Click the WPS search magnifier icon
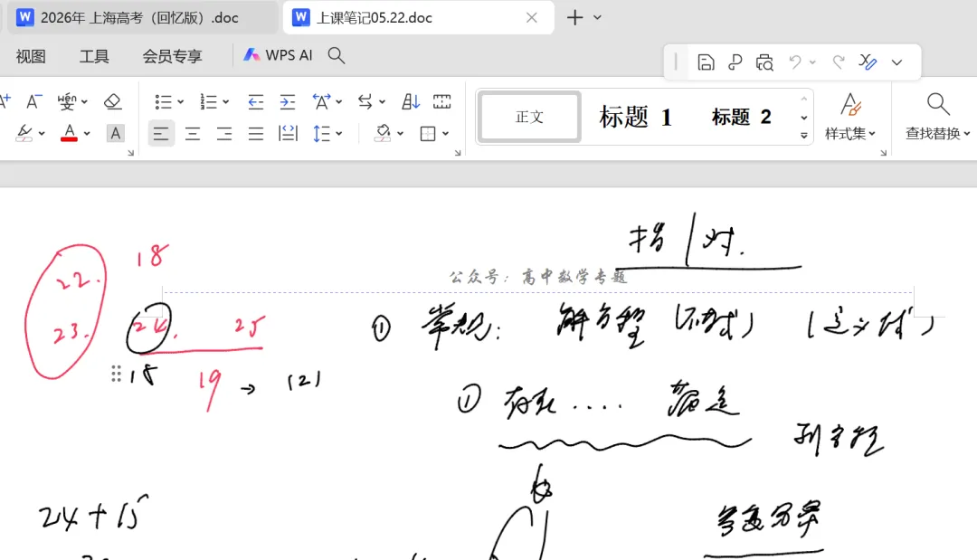This screenshot has width=977, height=560. point(337,55)
